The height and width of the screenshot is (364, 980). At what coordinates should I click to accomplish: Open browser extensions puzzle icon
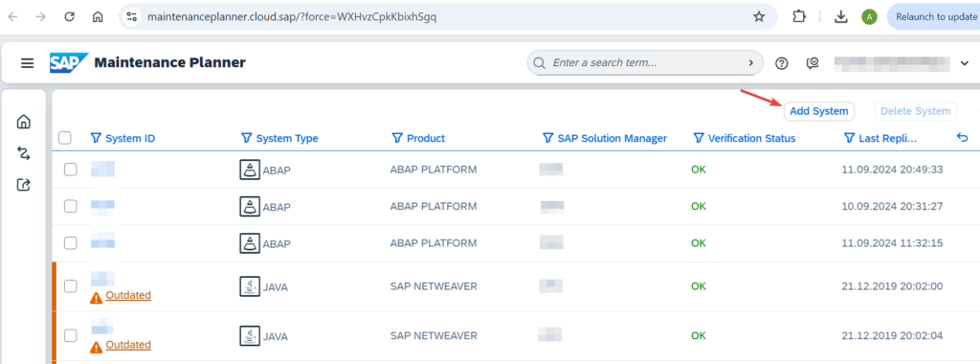pyautogui.click(x=799, y=17)
